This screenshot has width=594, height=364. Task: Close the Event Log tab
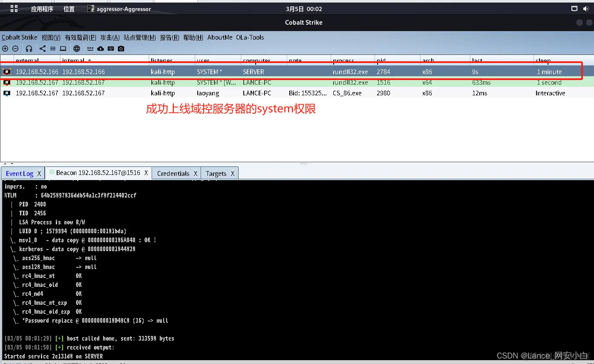[x=39, y=173]
